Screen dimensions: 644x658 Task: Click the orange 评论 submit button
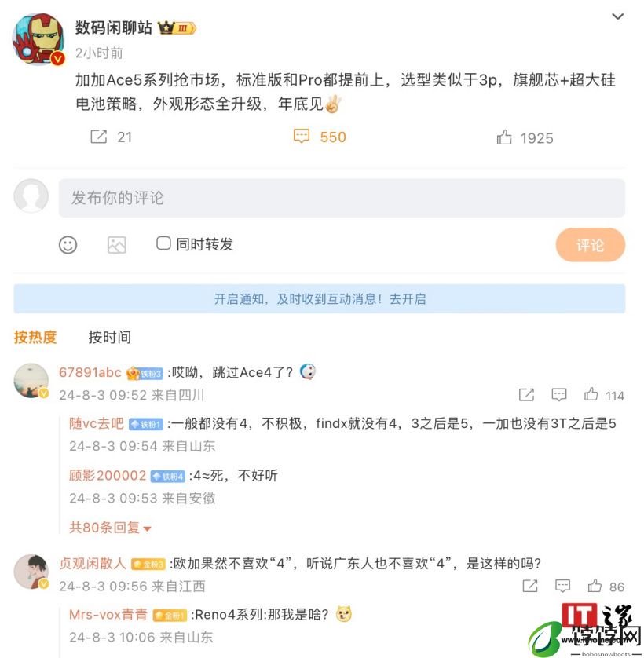(591, 245)
